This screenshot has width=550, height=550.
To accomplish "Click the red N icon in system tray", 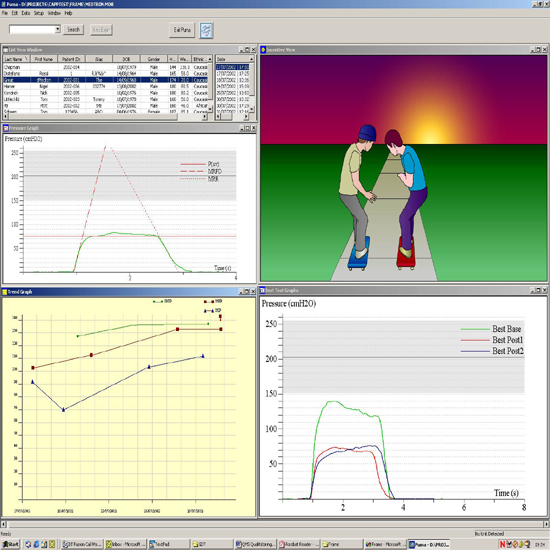I will pos(502,544).
